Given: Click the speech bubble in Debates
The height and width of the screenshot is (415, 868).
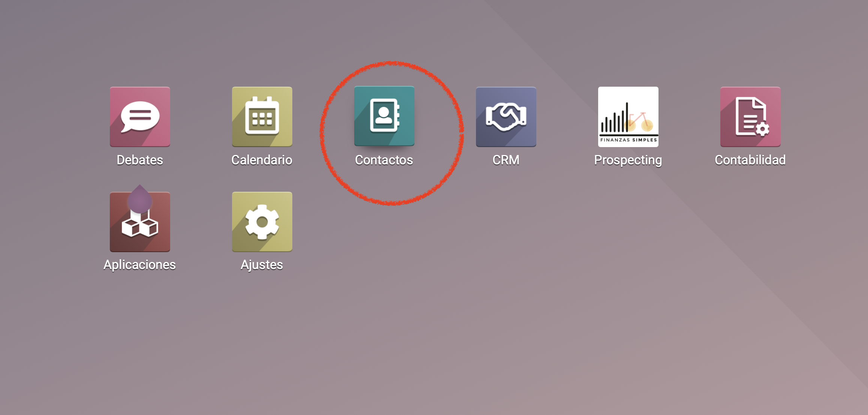Looking at the screenshot, I should click(140, 117).
